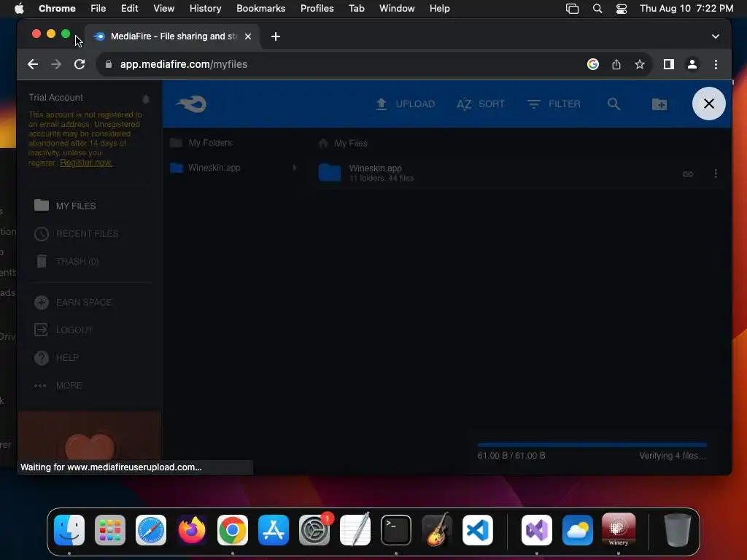Open Earn Space in the sidebar

pyautogui.click(x=84, y=303)
